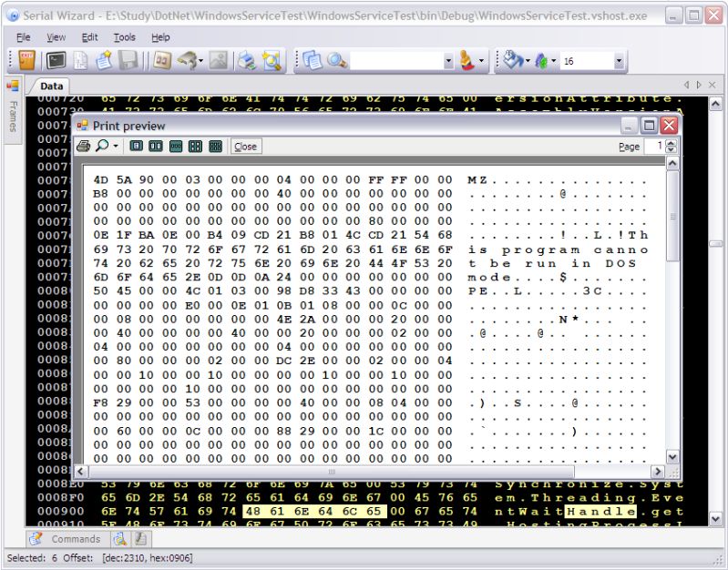Select the Data tab
The image size is (728, 570).
pyautogui.click(x=51, y=86)
